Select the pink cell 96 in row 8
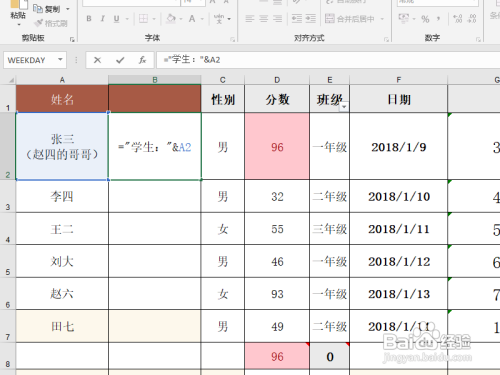Viewport: 500px width, 375px height. [277, 356]
